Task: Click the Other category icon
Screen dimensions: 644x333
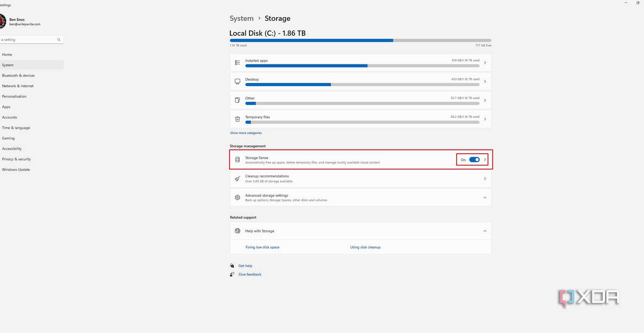Action: coord(237,100)
